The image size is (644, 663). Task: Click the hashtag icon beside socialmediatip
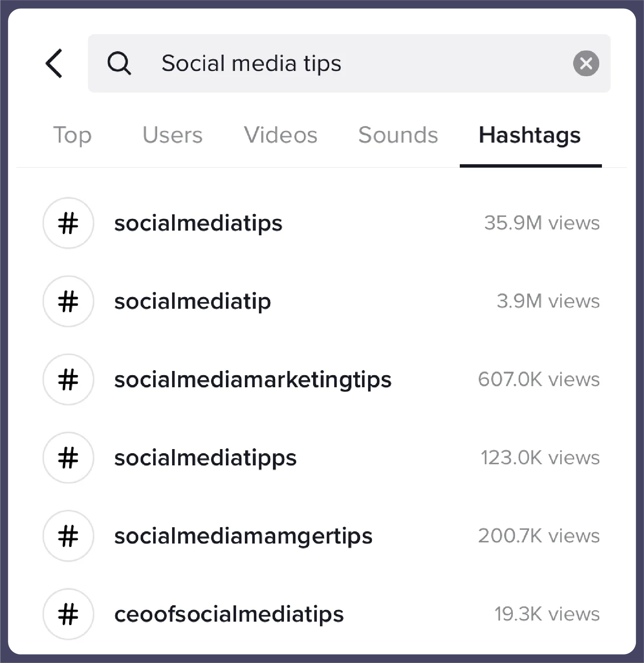tap(68, 301)
